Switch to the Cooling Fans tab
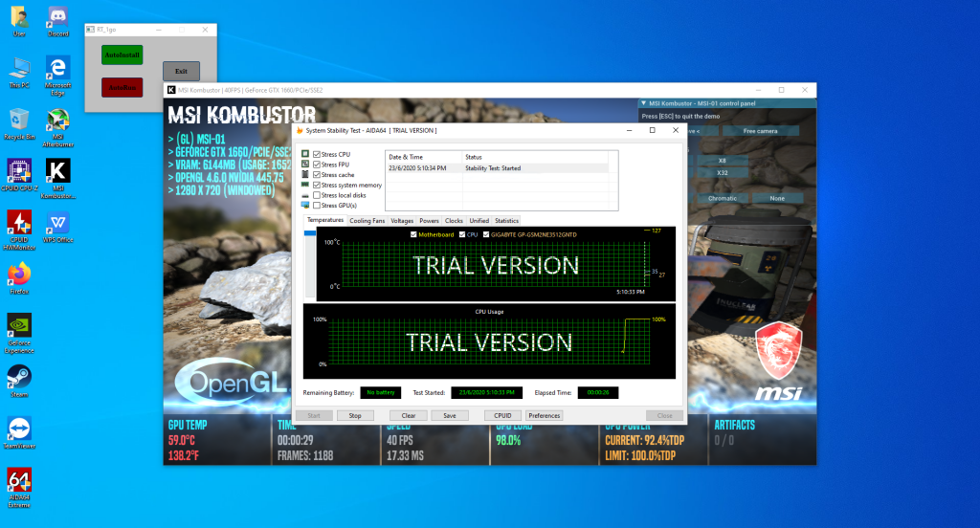 tap(367, 221)
